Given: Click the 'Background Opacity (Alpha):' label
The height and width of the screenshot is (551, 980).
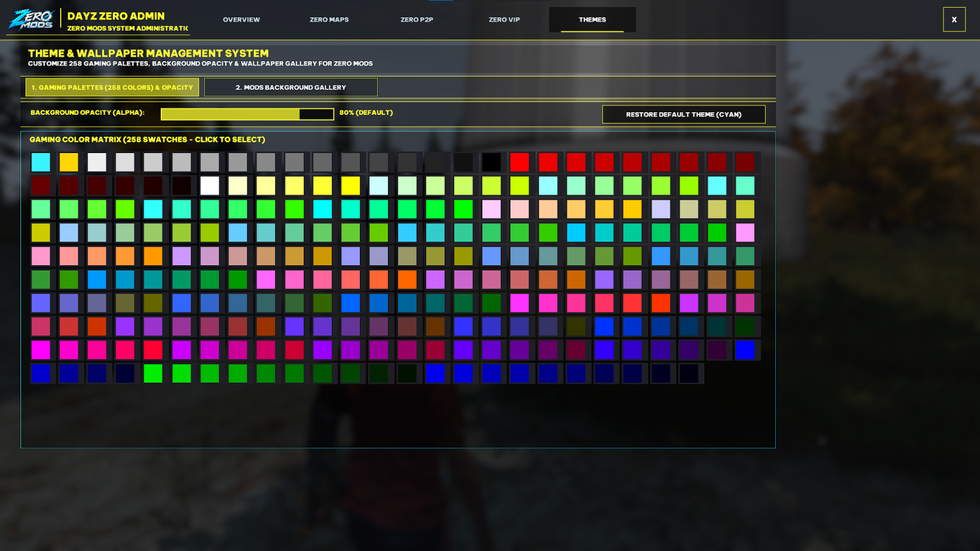Looking at the screenshot, I should point(87,113).
